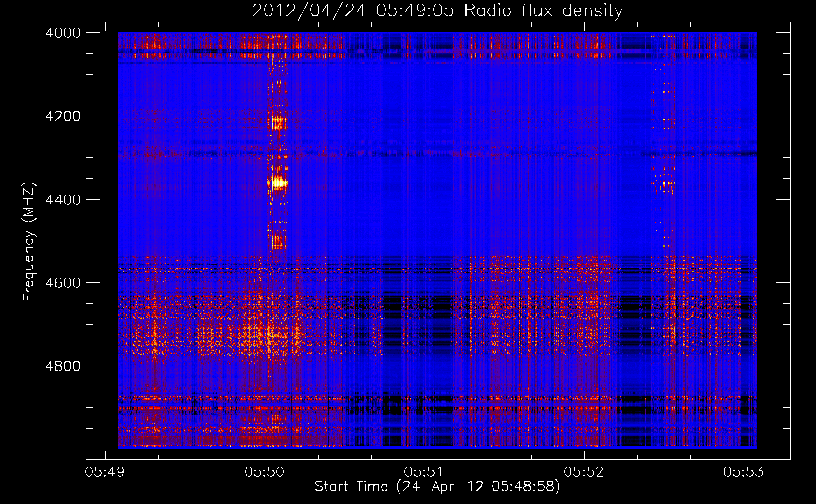This screenshot has width=816, height=504.
Task: Click the burst patch near 4500 MHz at 05:50
Action: click(x=278, y=242)
